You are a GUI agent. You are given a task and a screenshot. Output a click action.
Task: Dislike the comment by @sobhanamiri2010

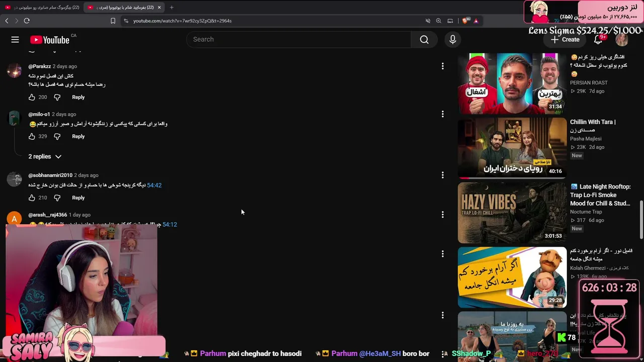[x=57, y=198]
